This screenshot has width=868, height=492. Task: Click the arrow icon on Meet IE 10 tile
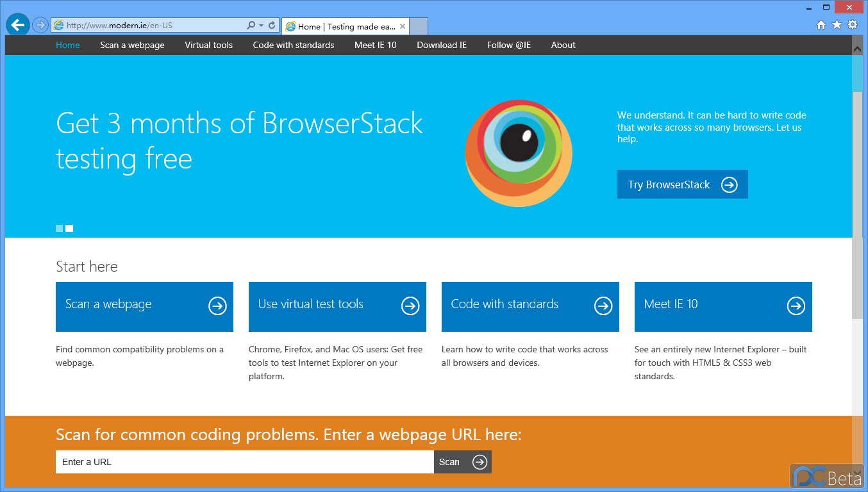tap(796, 306)
